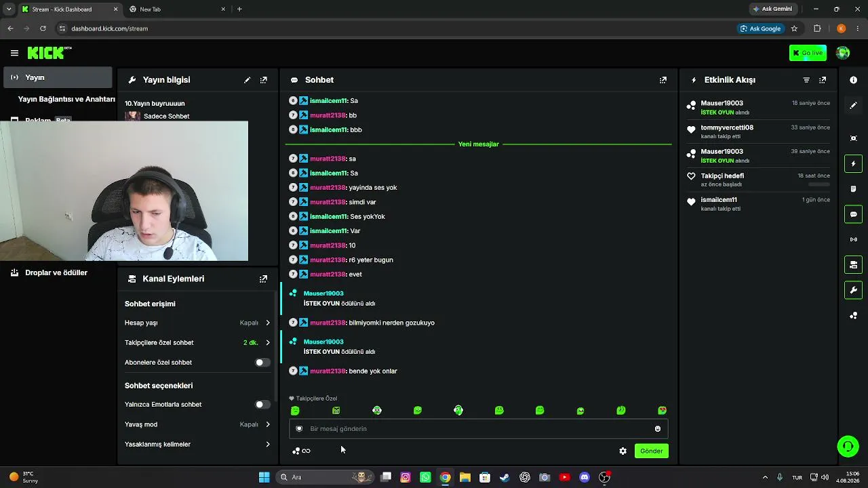The image size is (868, 488).
Task: Open Chrome tab search dropdown
Action: (9, 9)
